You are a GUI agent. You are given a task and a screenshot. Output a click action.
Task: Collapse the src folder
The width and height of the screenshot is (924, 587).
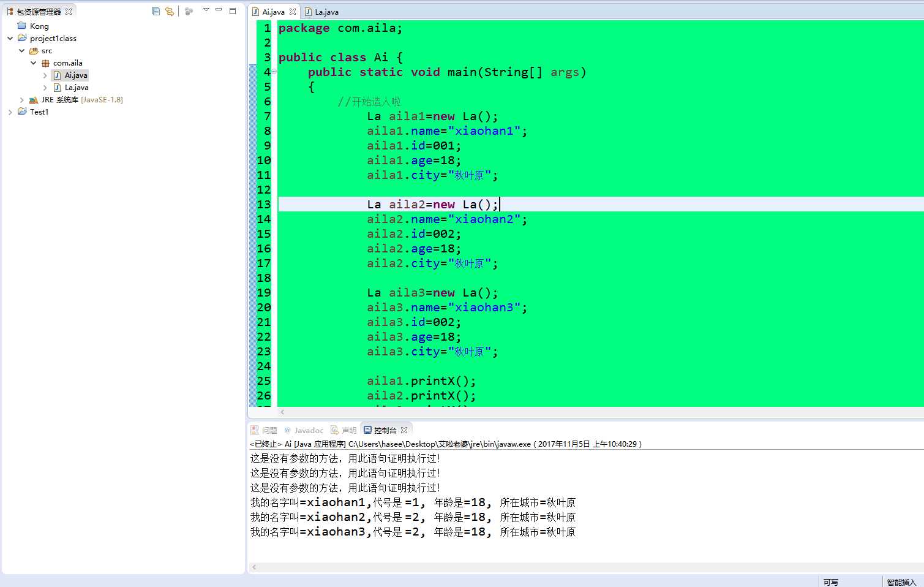tap(21, 50)
